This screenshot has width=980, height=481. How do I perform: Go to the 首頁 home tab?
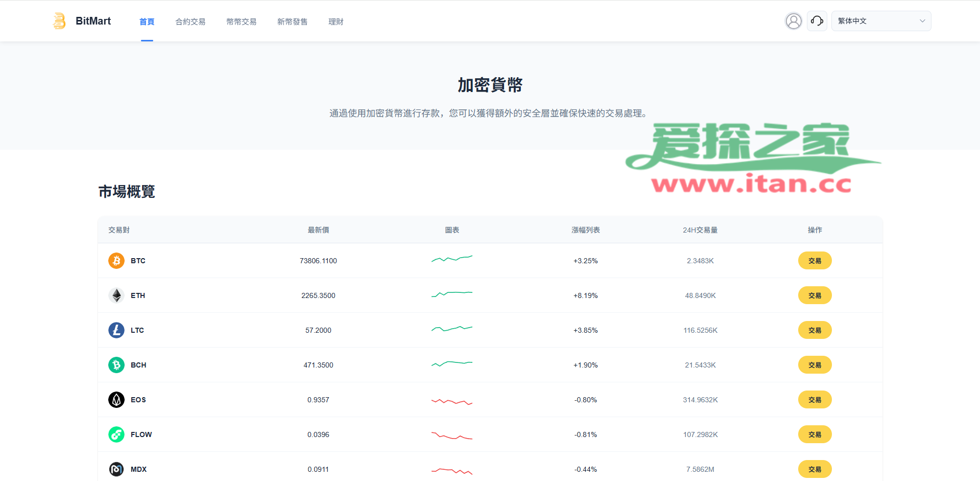click(x=147, y=21)
